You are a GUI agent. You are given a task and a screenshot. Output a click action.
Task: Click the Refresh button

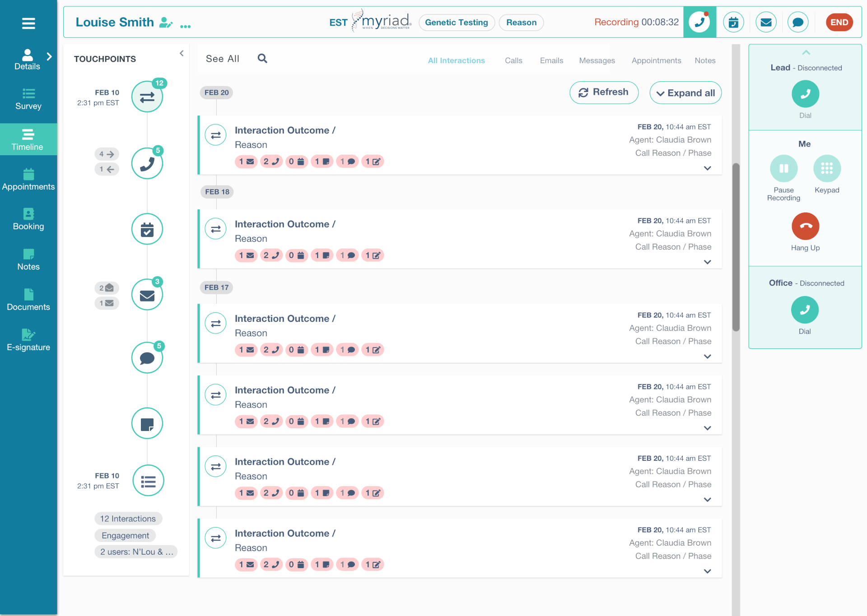coord(604,93)
